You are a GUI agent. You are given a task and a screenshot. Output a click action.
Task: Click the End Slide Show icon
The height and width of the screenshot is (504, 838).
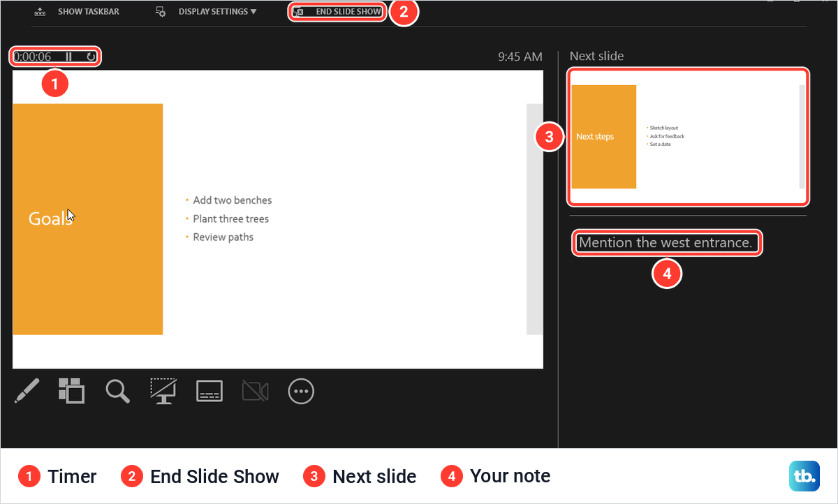pyautogui.click(x=298, y=12)
